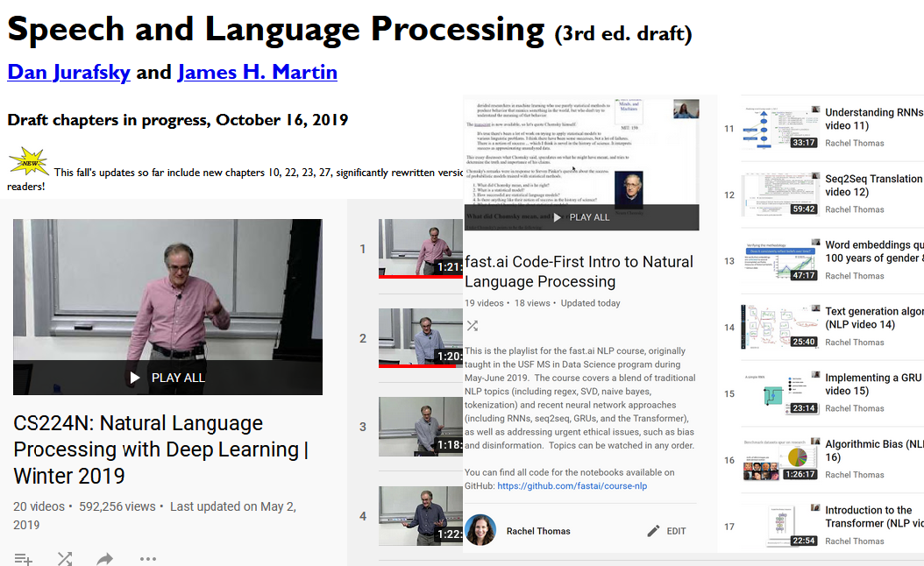924x566 pixels.
Task: Share the CS224N playlist via arrow icon
Action: [105, 558]
